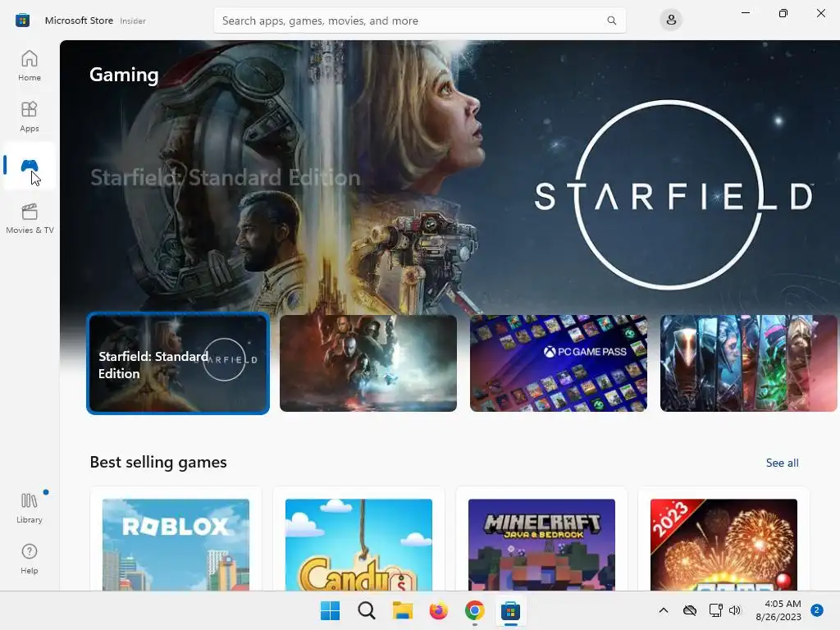The height and width of the screenshot is (630, 840).
Task: Open the Library in the sidebar
Action: [30, 508]
